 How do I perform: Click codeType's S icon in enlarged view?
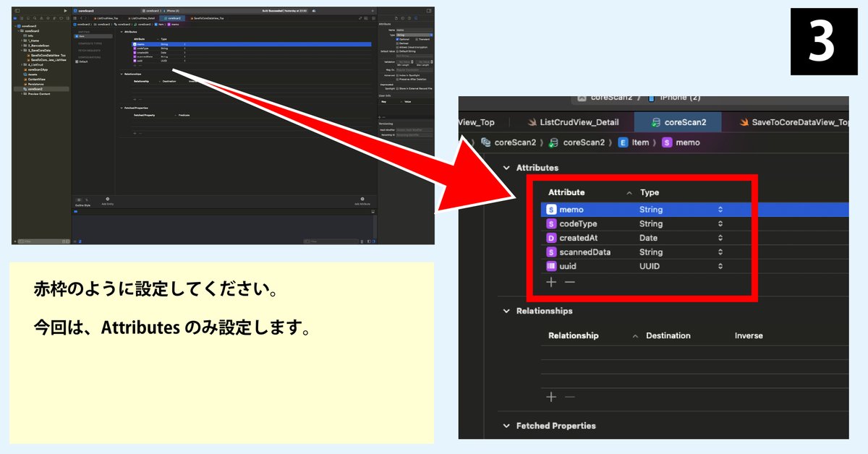[551, 224]
